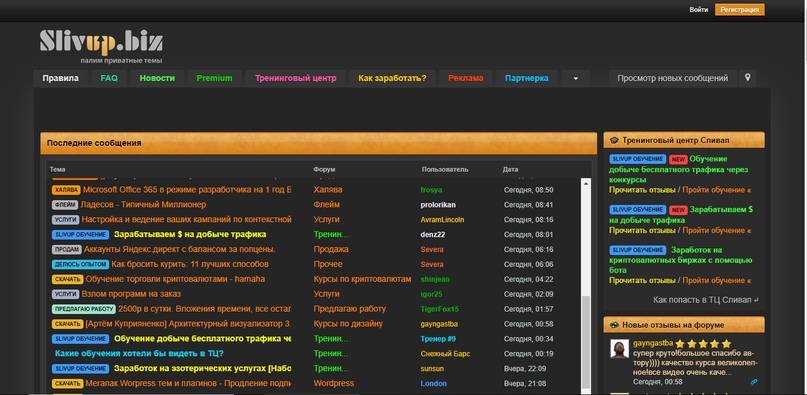Click NEW badge beside Обучение добыче sidebar item
The width and height of the screenshot is (807, 395).
tap(678, 160)
